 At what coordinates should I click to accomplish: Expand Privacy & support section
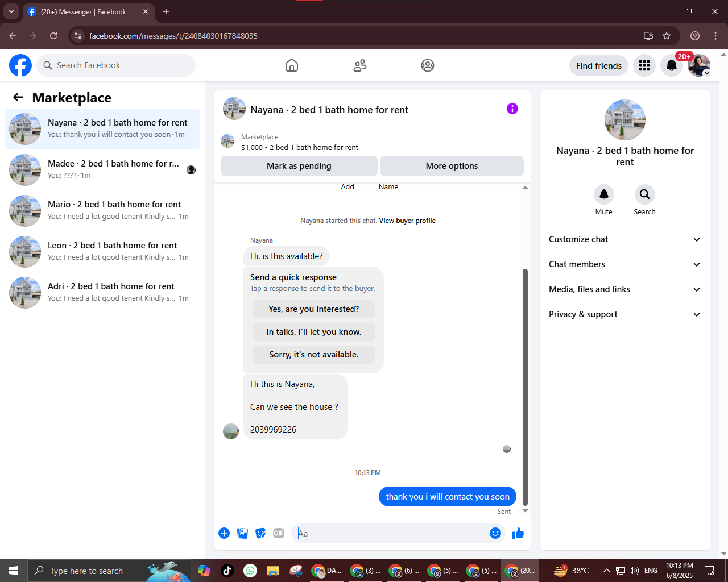pyautogui.click(x=625, y=314)
